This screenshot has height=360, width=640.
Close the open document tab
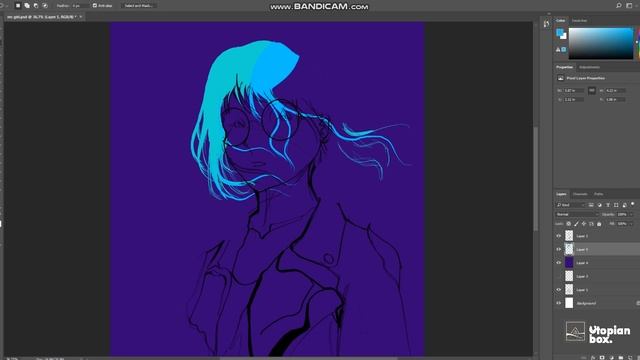point(81,17)
